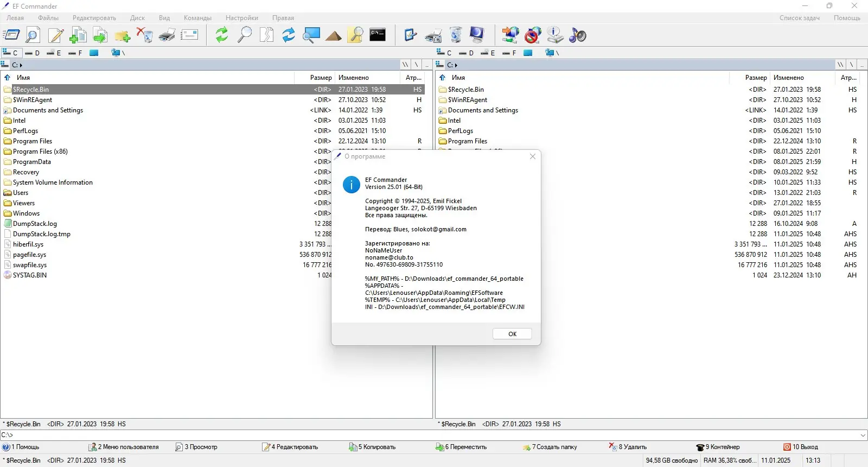This screenshot has height=467, width=868.
Task: Click OK in the О программе dialog
Action: tap(512, 334)
